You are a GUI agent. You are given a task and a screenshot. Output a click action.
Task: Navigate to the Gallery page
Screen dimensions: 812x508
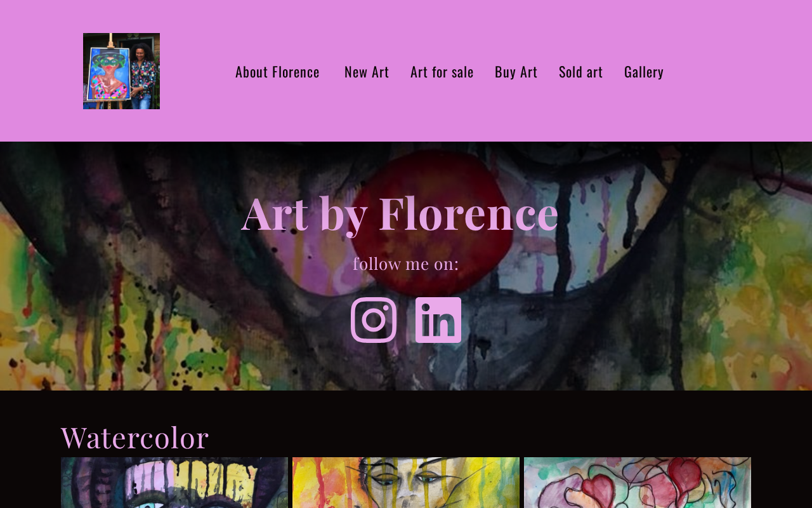tap(644, 72)
